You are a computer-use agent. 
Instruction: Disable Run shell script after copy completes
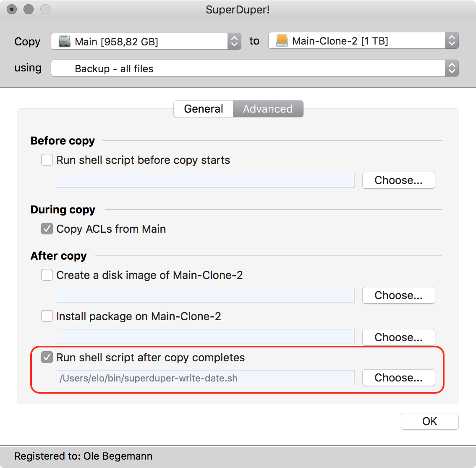[x=47, y=358]
